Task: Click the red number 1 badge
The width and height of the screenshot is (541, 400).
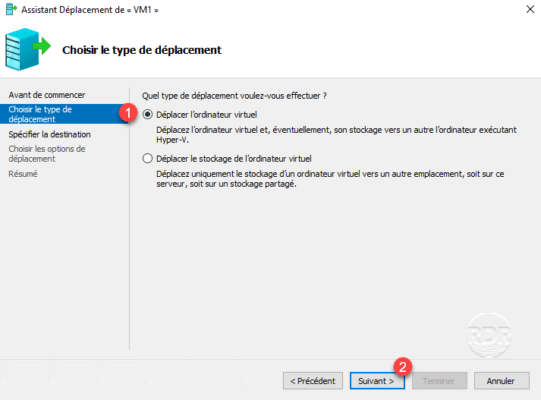Action: click(128, 113)
